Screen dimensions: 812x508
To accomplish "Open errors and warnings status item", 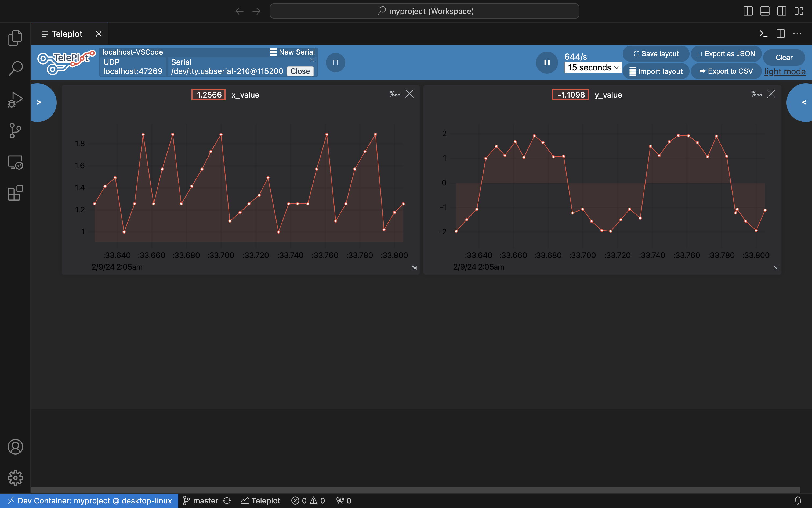I will [x=308, y=500].
